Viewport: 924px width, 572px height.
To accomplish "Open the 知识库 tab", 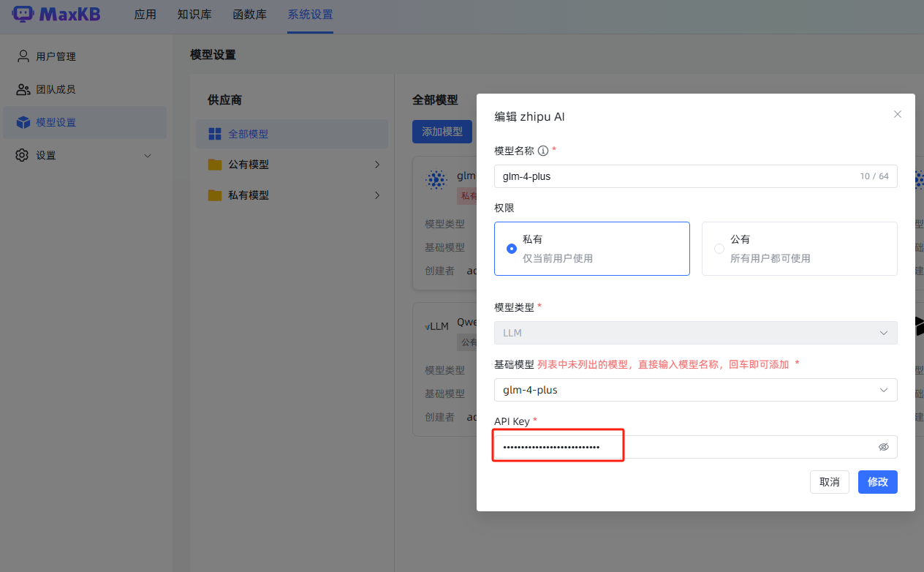I will tap(193, 15).
